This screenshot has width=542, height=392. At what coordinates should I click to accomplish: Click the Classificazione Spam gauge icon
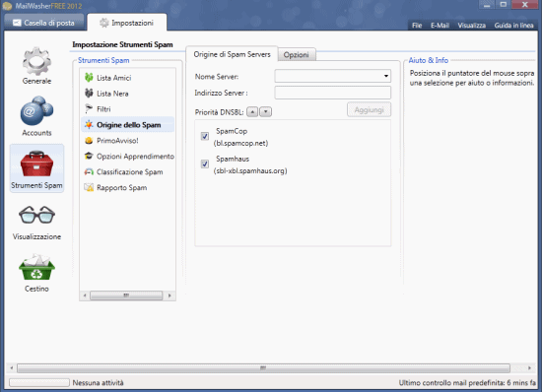89,171
